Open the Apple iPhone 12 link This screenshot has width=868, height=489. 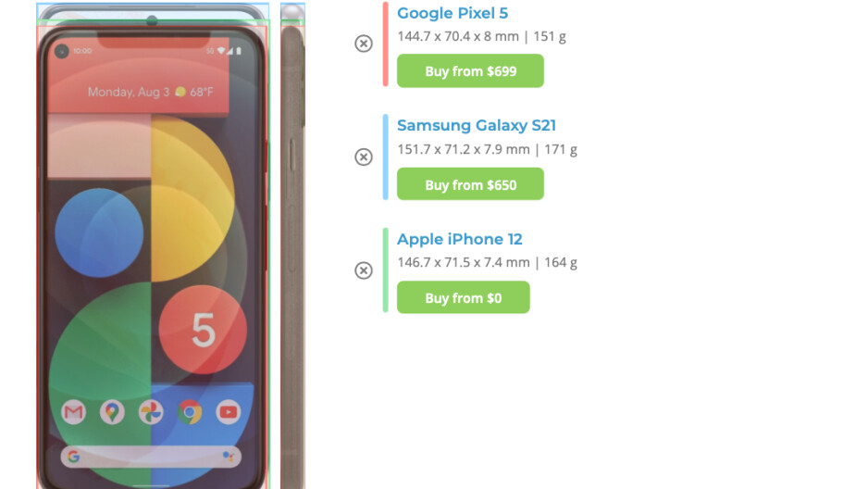pyautogui.click(x=460, y=239)
